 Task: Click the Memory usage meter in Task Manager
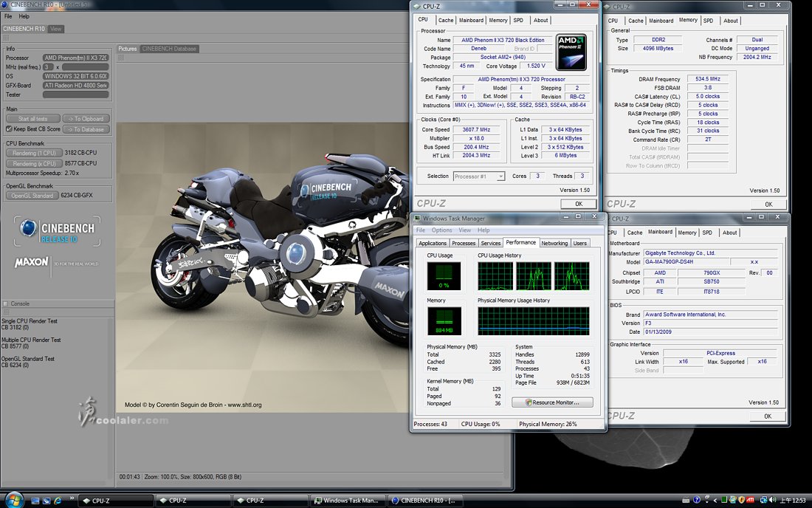pyautogui.click(x=444, y=321)
